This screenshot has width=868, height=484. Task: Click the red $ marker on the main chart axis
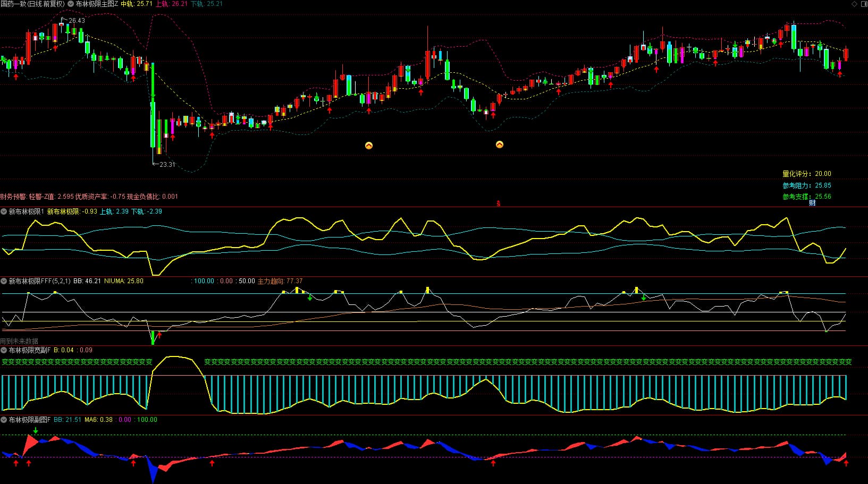(498, 203)
